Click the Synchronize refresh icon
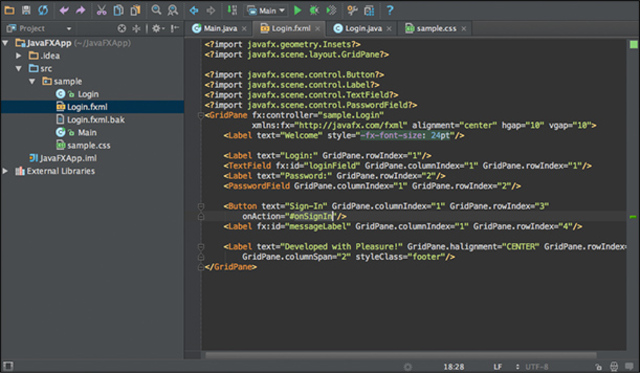The height and width of the screenshot is (373, 640). pyautogui.click(x=43, y=10)
